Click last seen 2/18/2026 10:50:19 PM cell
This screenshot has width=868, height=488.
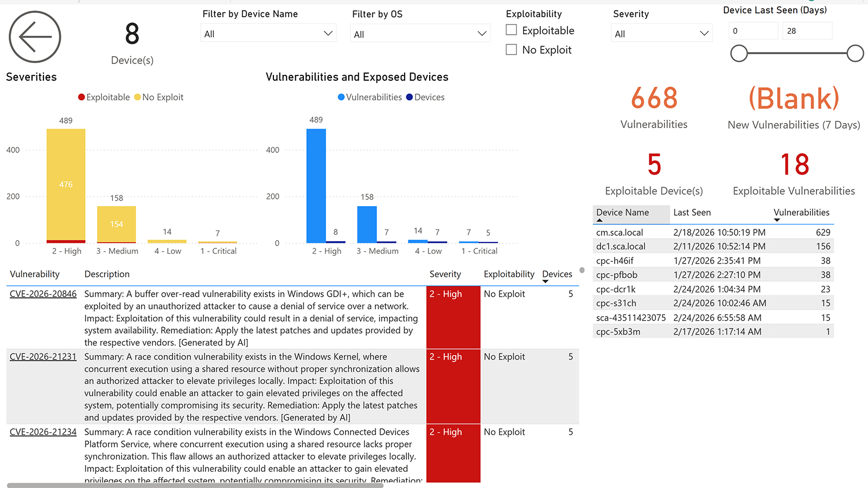719,232
